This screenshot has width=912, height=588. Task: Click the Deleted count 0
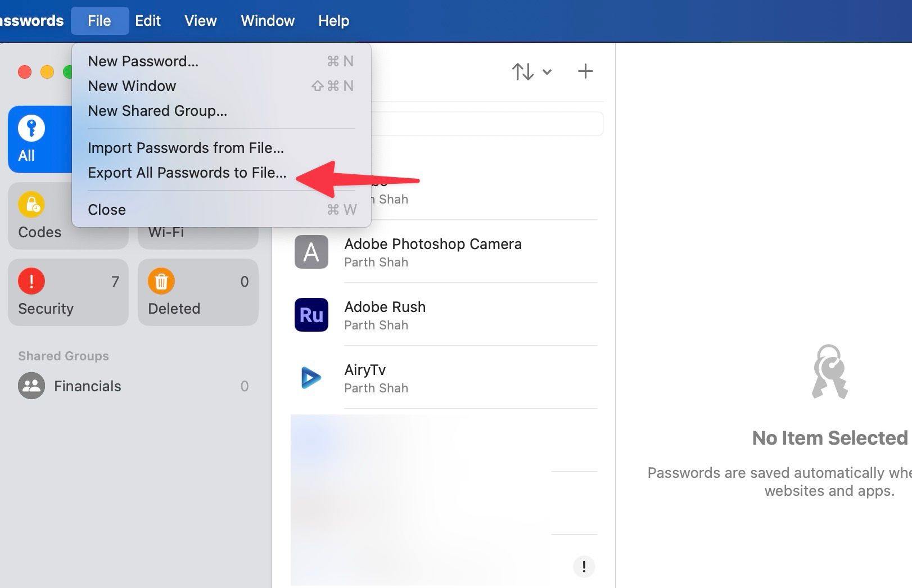click(x=245, y=282)
